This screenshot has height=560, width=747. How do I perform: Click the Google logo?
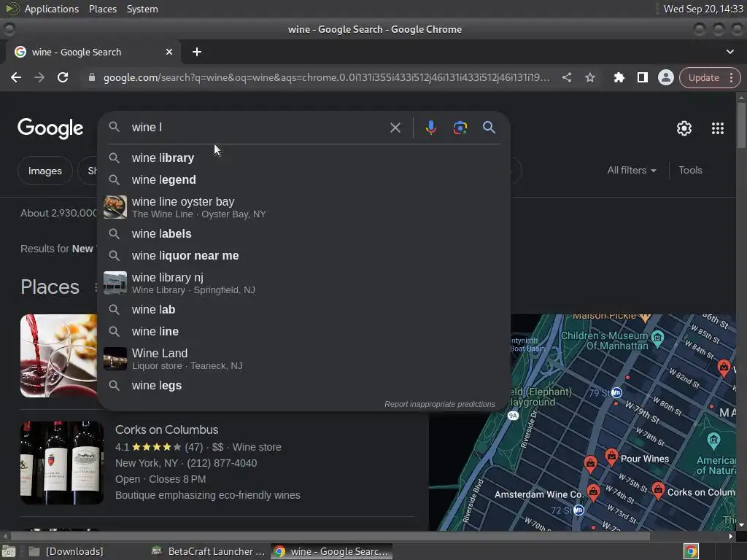pos(50,128)
